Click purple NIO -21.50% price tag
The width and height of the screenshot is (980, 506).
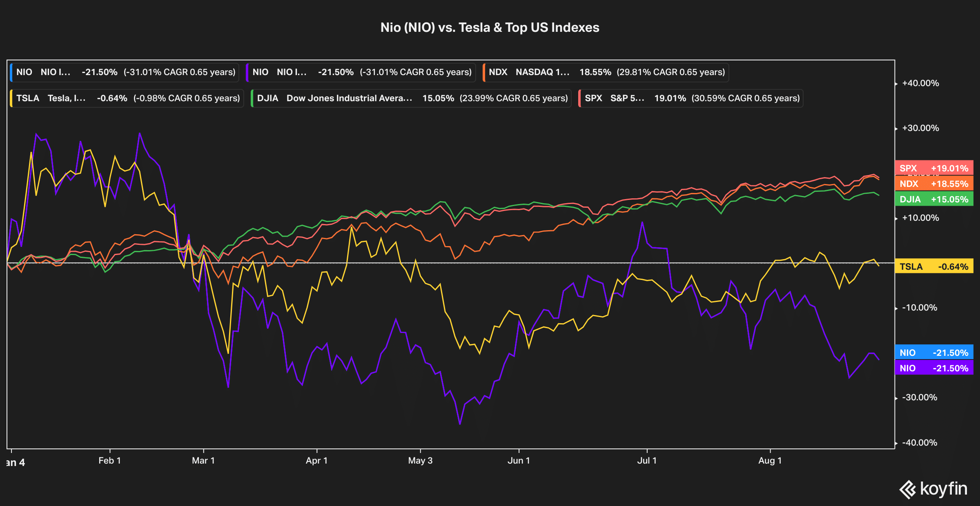(x=934, y=368)
